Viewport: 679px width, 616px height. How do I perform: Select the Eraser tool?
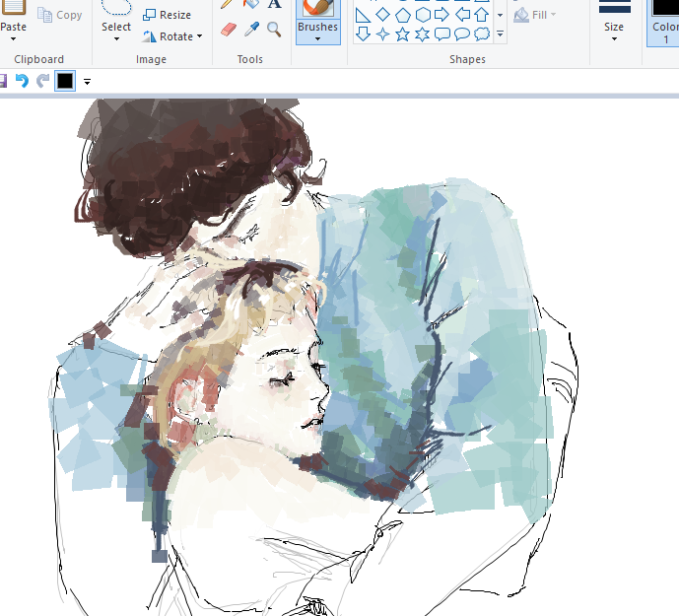click(229, 30)
